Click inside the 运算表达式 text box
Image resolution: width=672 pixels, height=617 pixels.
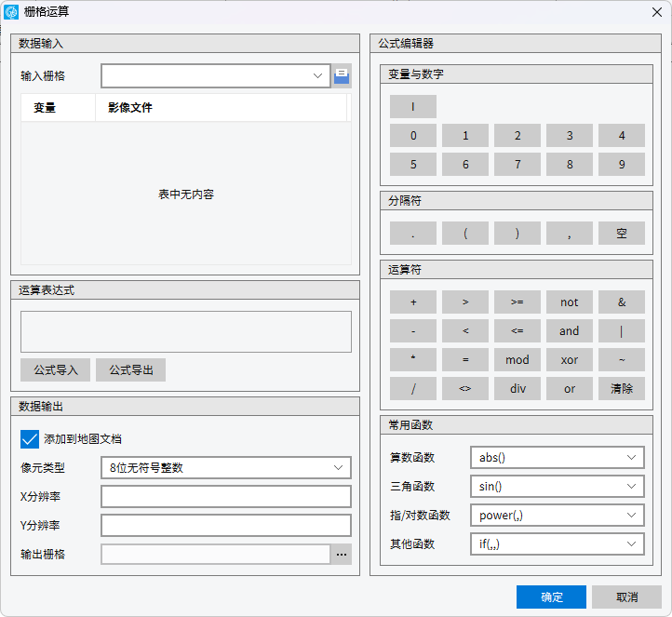186,331
